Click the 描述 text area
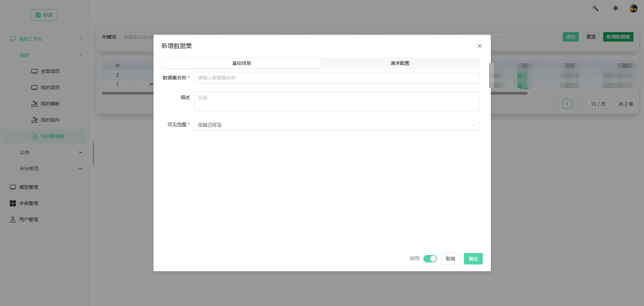The height and width of the screenshot is (306, 644). coord(337,101)
